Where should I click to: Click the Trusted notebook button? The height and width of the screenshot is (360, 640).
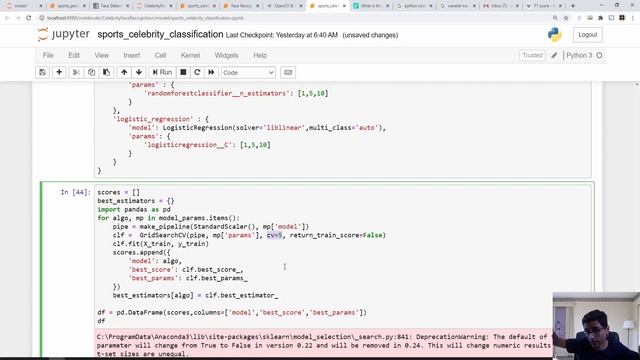pyautogui.click(x=532, y=55)
